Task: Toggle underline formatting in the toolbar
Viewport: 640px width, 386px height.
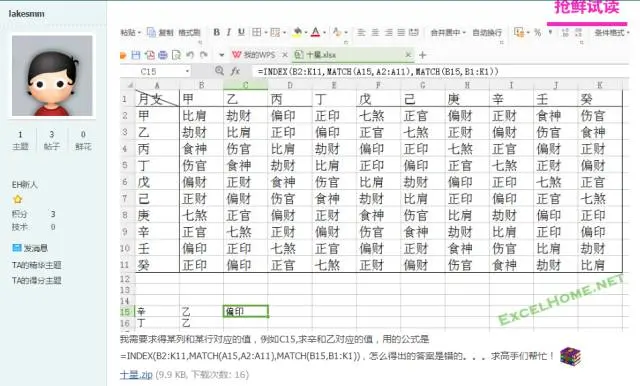Action: [241, 32]
